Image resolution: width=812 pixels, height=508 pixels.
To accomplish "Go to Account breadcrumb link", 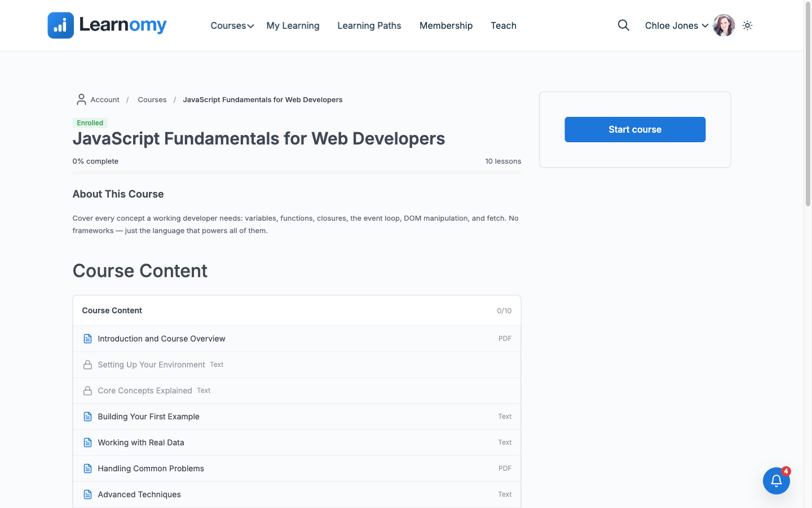I will coord(105,99).
